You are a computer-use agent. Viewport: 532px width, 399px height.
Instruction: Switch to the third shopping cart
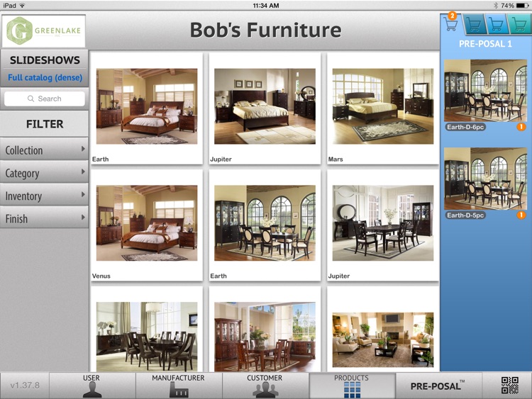coord(497,24)
